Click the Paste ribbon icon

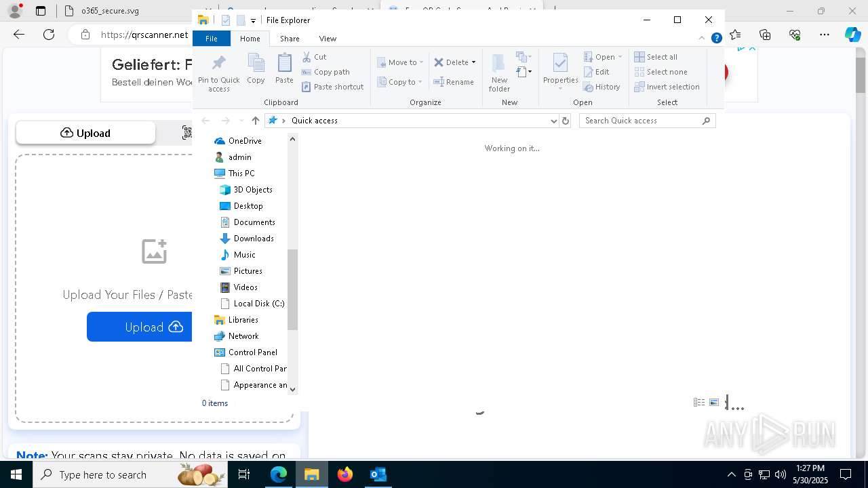284,69
